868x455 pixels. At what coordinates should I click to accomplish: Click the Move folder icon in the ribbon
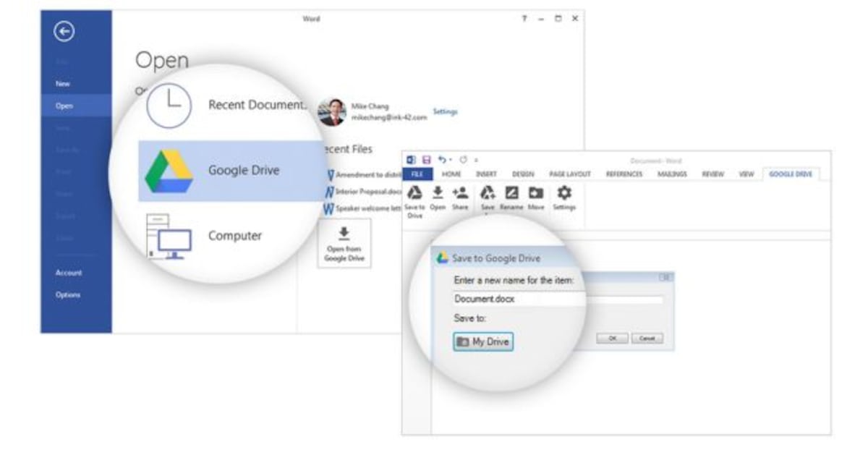[x=535, y=193]
